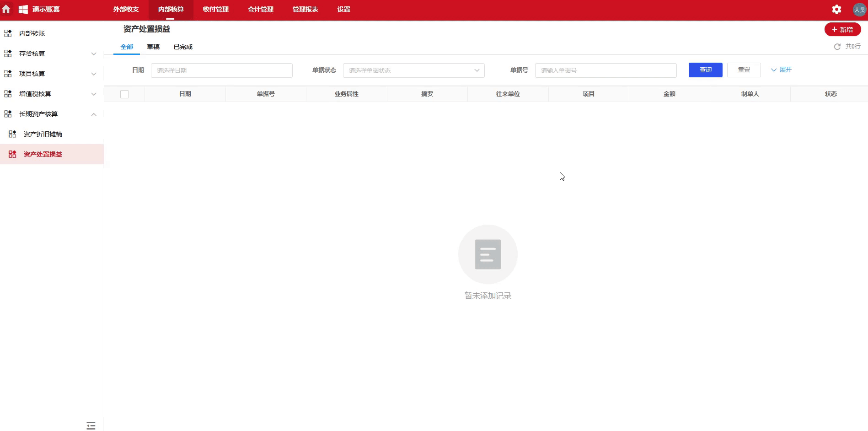
Task: Collapse the sidebar using bottom-left icon
Action: [x=91, y=425]
